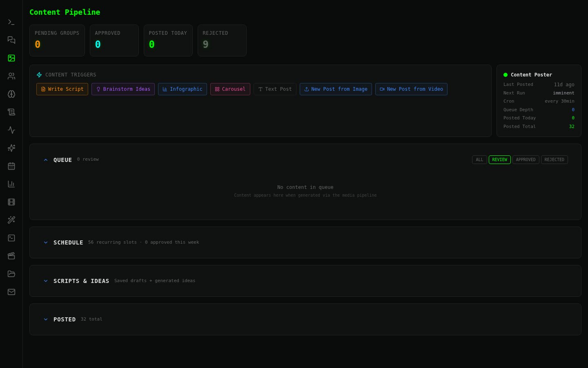The height and width of the screenshot is (368, 588).
Task: Click the QUEUE section title
Action: click(x=62, y=160)
